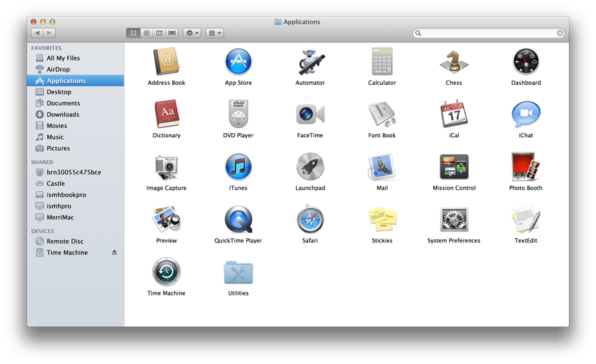Select Movies in the sidebar

pos(75,126)
